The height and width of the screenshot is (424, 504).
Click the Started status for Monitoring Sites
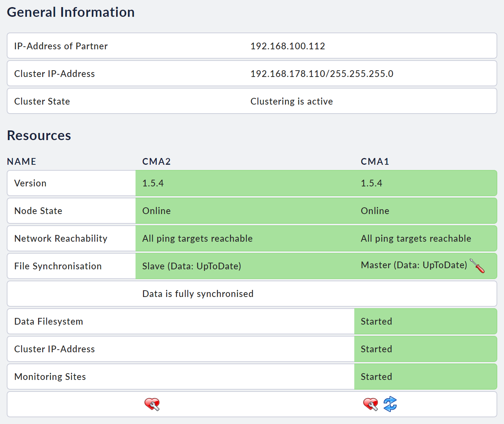point(376,377)
